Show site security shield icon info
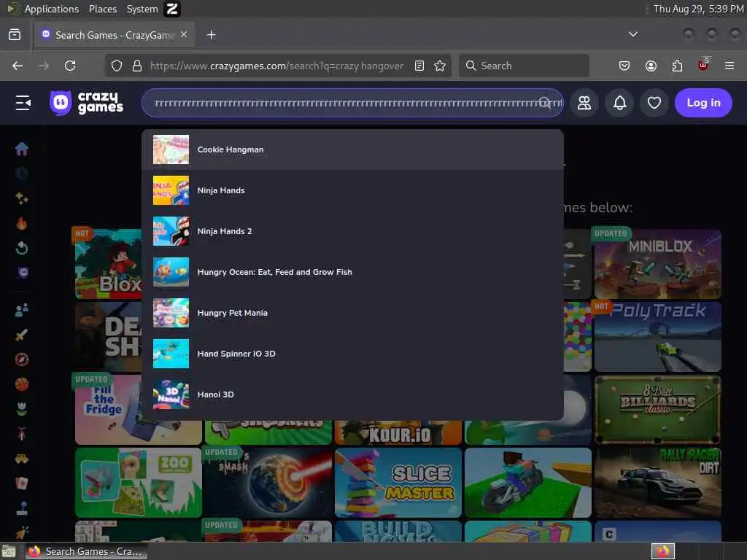747x560 pixels. [x=117, y=66]
